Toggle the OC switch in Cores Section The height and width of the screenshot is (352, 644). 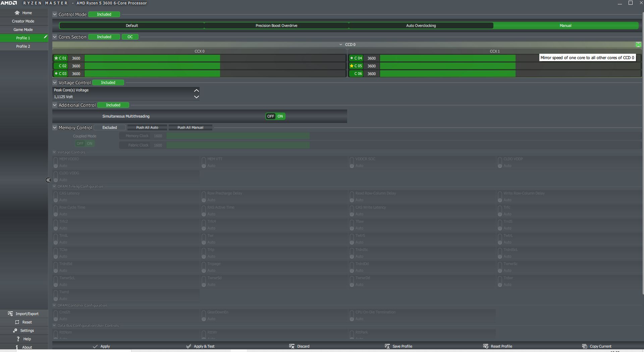click(x=130, y=37)
